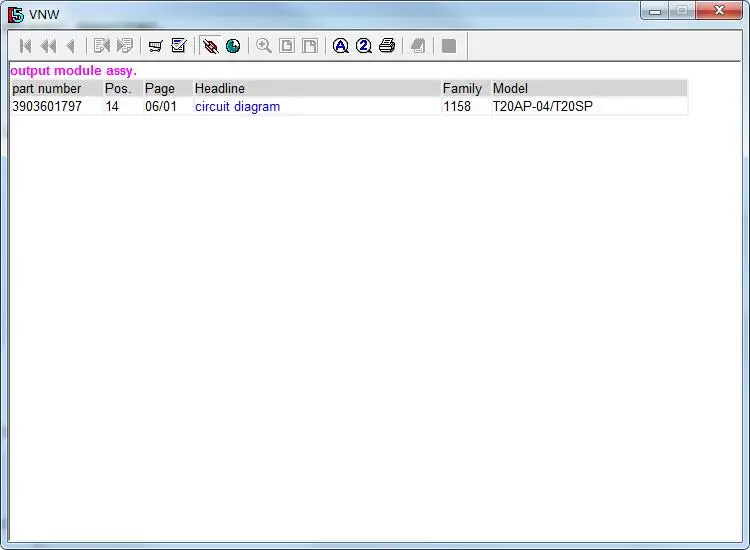
Task: Click the 'Headline' column header
Action: (x=317, y=88)
